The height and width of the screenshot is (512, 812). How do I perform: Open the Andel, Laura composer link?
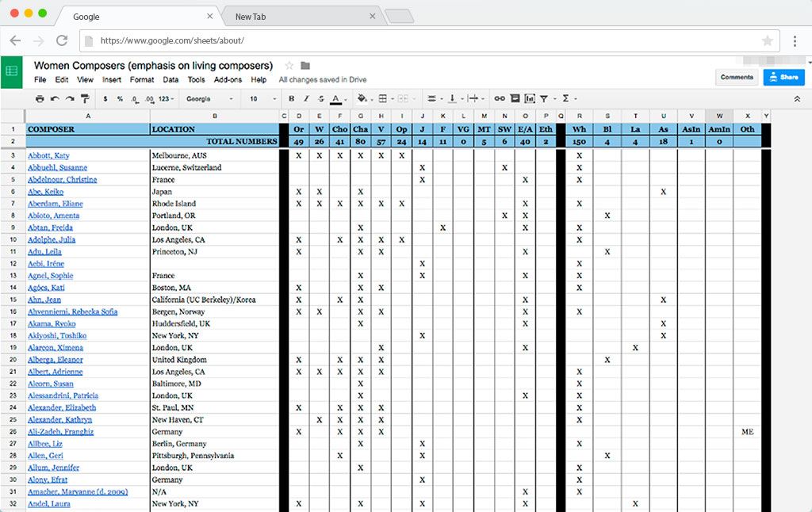click(x=49, y=504)
